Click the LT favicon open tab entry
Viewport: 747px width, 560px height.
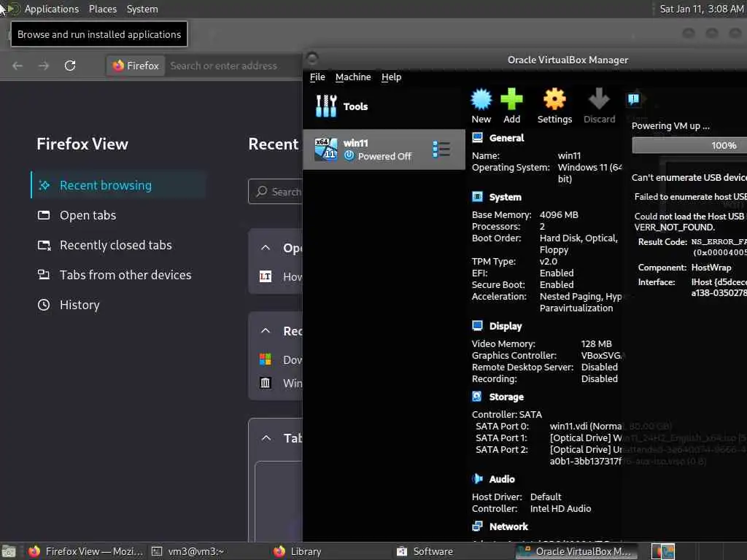[280, 276]
